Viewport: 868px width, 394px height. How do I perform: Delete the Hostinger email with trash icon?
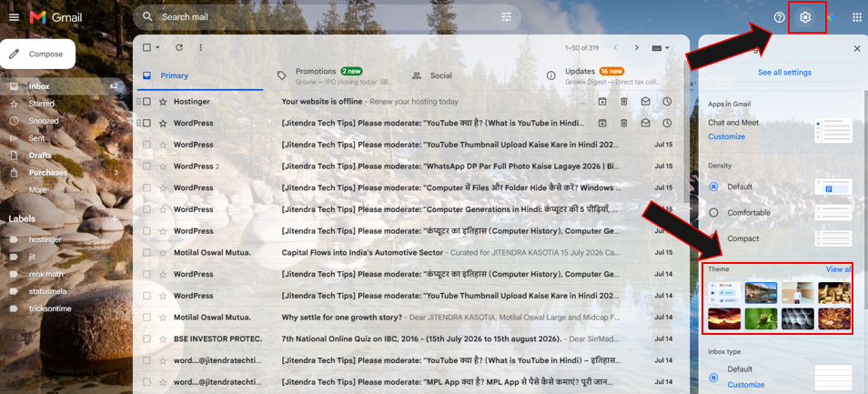click(624, 101)
